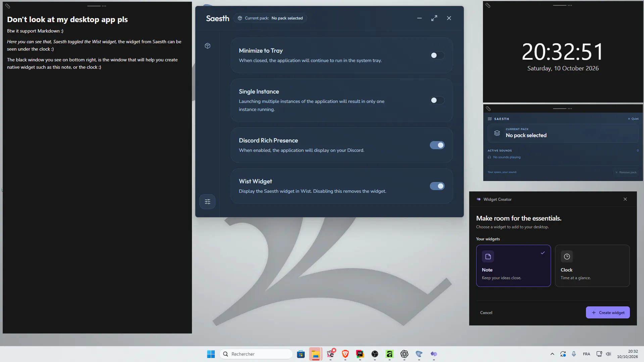The width and height of the screenshot is (644, 362).
Task: Open ChatGPT app from the taskbar
Action: point(404,354)
